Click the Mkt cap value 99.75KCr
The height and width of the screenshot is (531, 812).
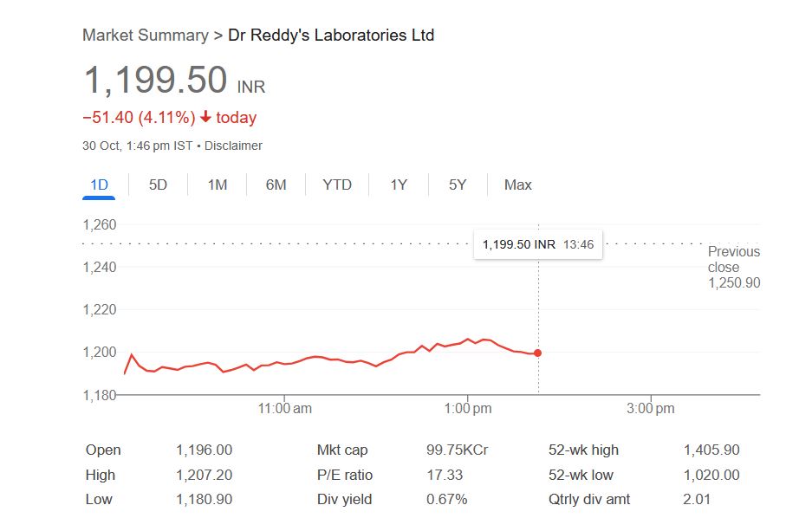tap(458, 450)
